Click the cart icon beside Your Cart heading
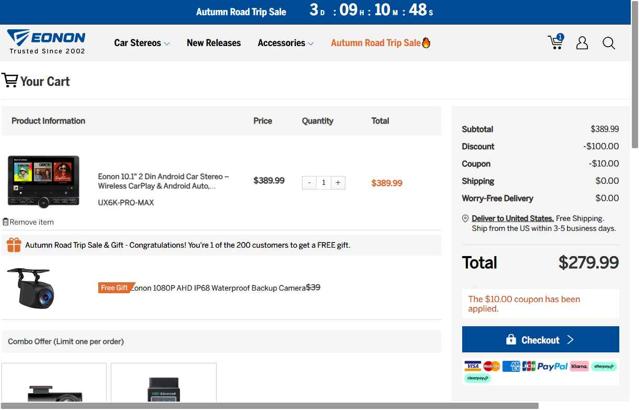This screenshot has height=410, width=639. (10, 80)
